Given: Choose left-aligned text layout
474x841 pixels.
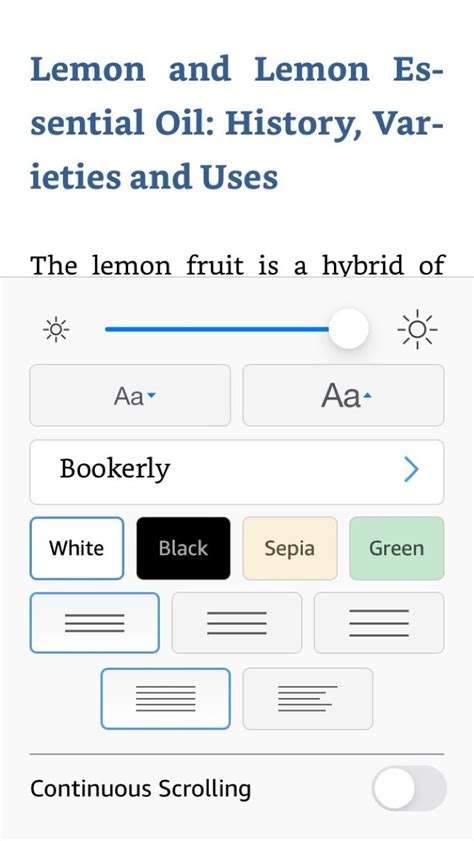Looking at the screenshot, I should coord(308,698).
